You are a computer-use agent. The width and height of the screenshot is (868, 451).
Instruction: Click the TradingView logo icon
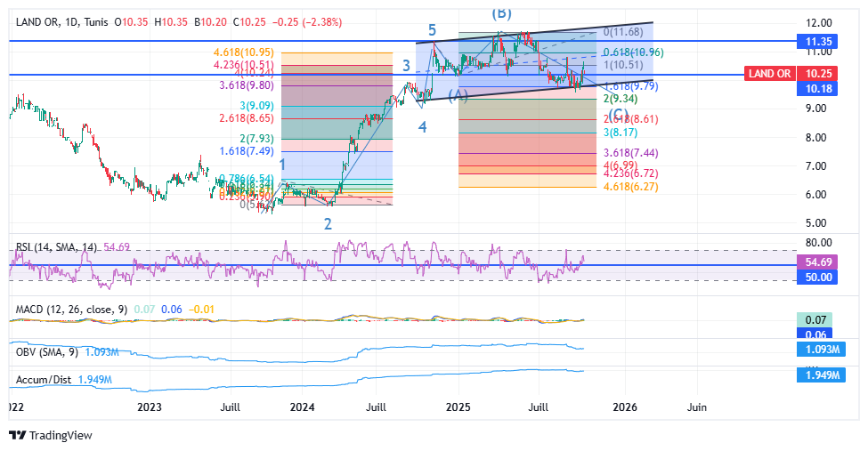[17, 436]
